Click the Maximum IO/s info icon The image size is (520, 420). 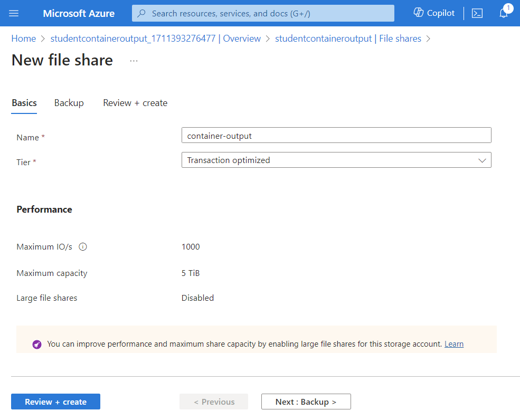click(82, 246)
